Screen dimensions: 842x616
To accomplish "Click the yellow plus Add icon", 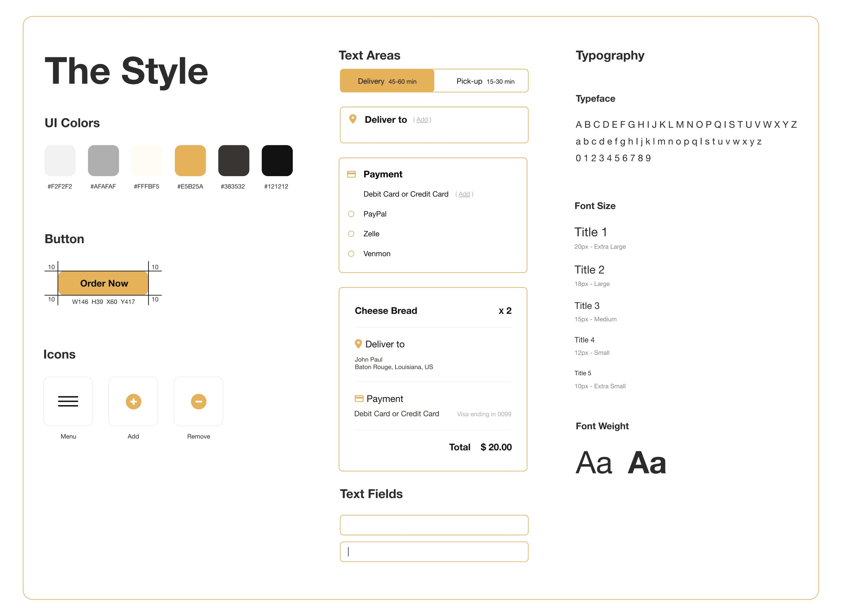I will click(x=133, y=401).
